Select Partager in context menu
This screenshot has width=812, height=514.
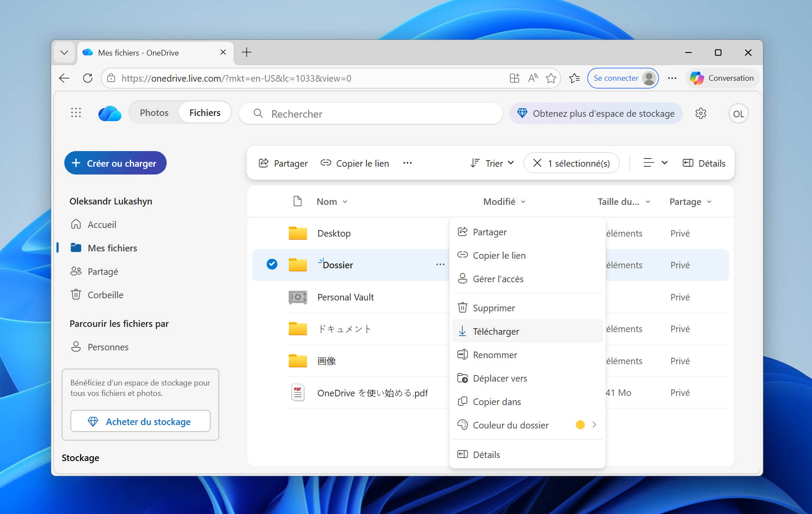[527, 232]
